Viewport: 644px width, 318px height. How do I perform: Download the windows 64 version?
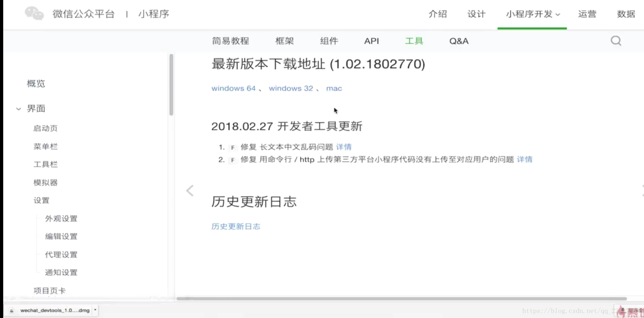coord(234,88)
